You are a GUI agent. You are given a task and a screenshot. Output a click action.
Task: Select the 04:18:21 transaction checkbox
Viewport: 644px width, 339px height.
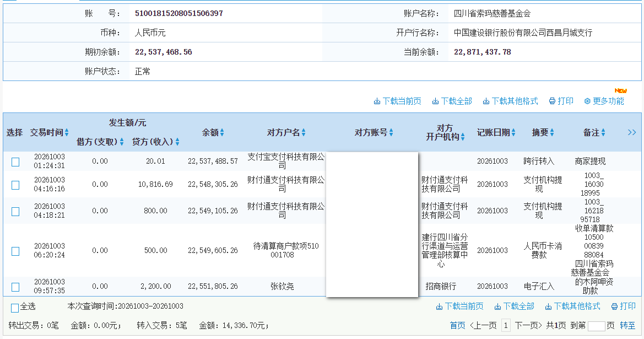15,211
